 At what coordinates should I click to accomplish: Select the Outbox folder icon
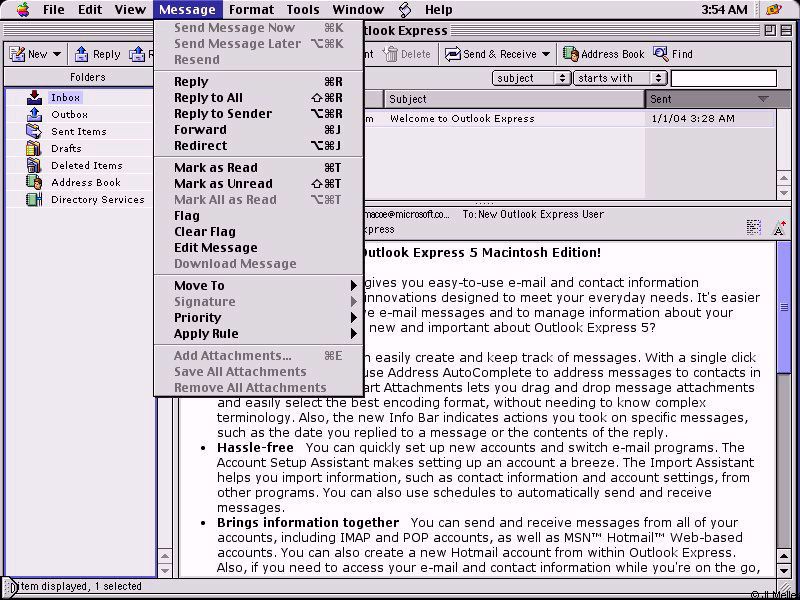coord(34,114)
